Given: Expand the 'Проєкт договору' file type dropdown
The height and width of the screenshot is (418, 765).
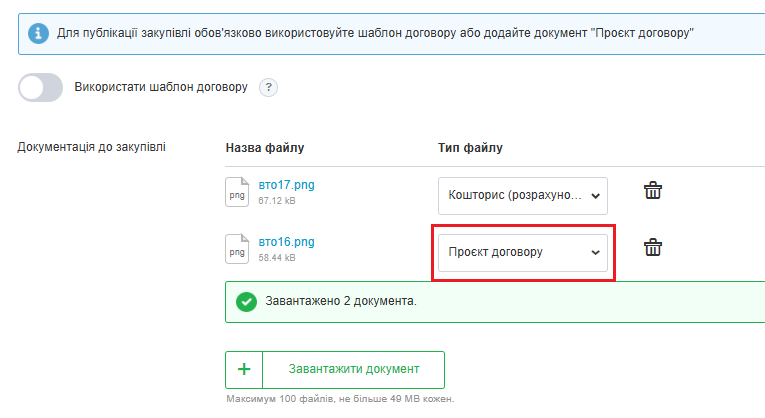Looking at the screenshot, I should (523, 252).
